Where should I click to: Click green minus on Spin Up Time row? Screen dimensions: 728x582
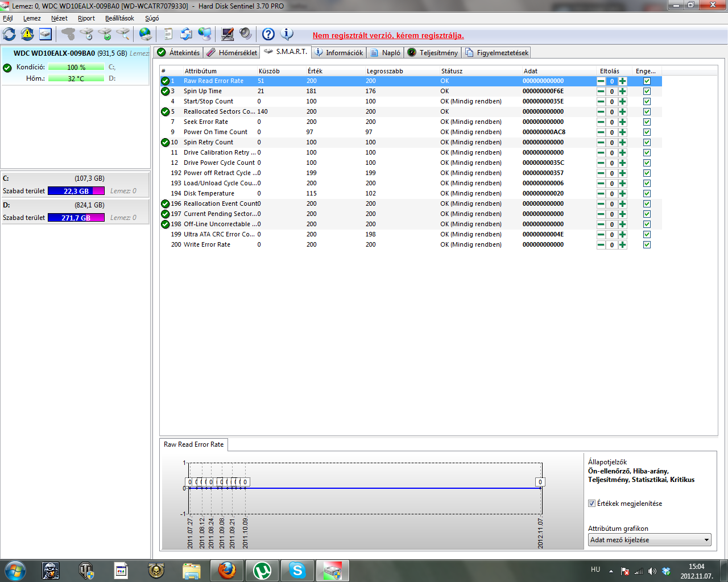click(601, 92)
